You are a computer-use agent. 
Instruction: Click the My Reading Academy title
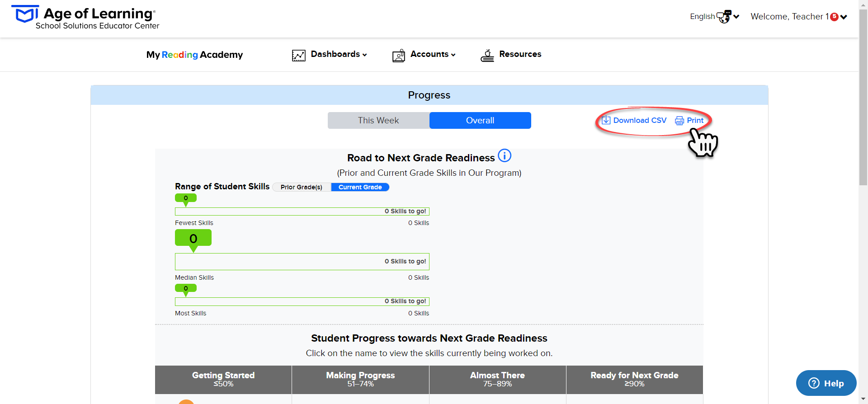tap(194, 55)
